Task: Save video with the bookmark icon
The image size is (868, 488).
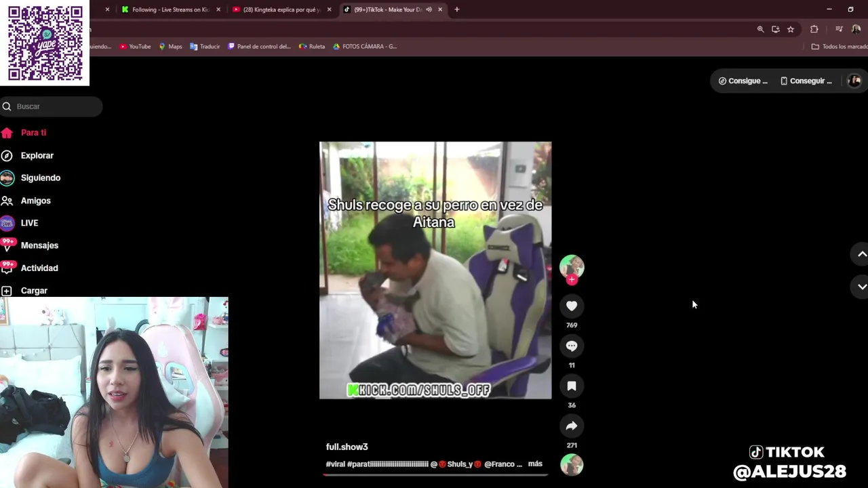Action: pos(572,386)
